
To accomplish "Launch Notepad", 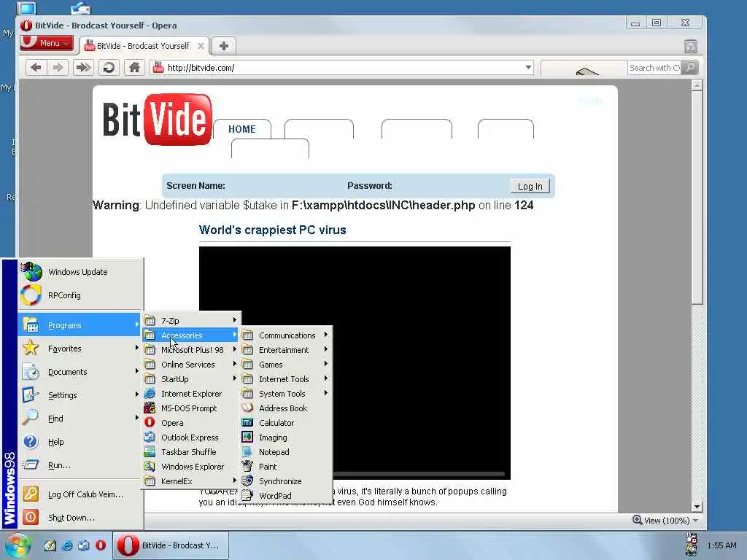I will coord(286,452).
